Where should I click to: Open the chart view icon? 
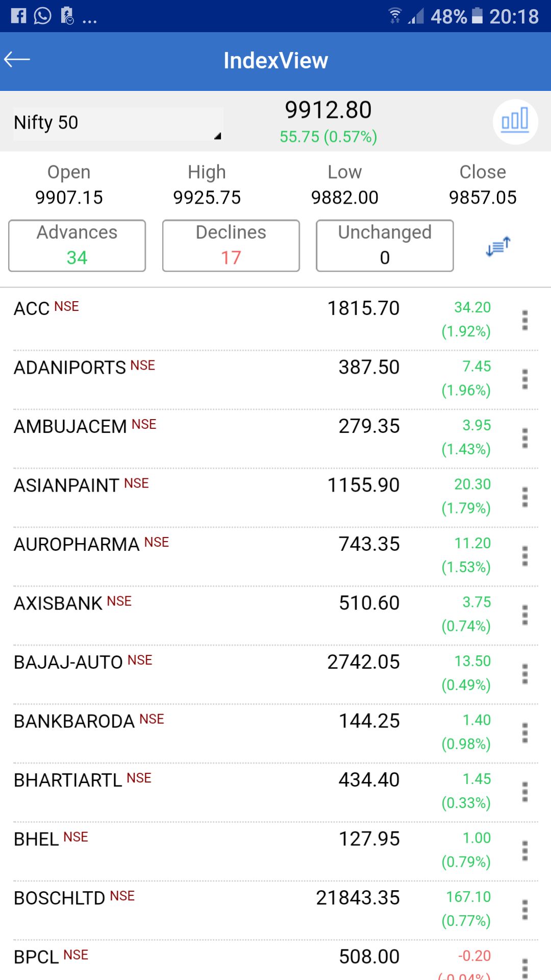tap(515, 121)
